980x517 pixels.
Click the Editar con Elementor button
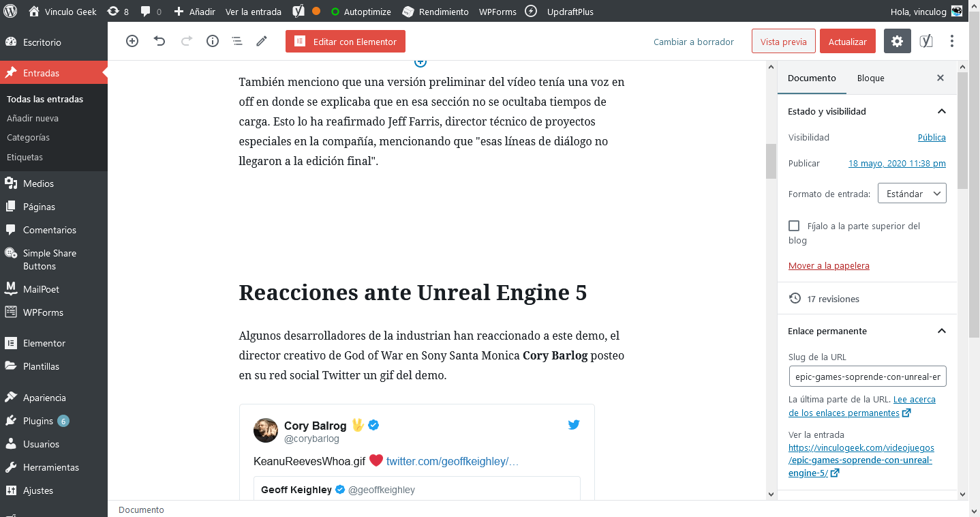[x=346, y=42]
